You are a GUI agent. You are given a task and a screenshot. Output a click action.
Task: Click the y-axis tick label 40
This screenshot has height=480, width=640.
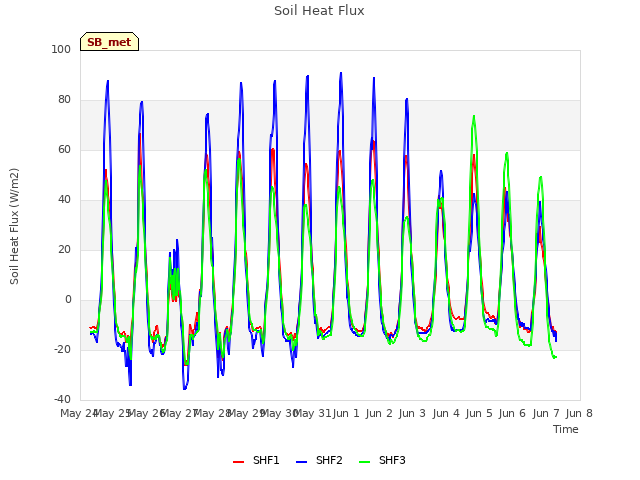pos(64,200)
